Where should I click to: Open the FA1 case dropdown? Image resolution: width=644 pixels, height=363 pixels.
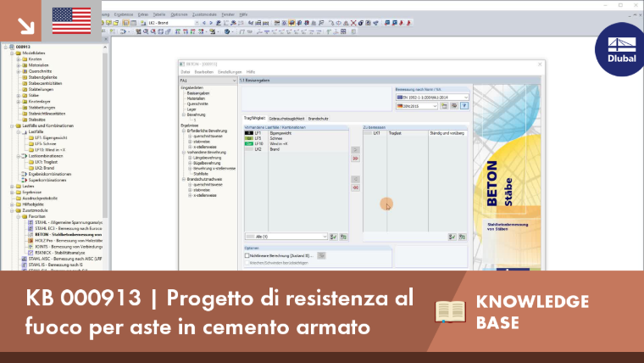pyautogui.click(x=208, y=81)
